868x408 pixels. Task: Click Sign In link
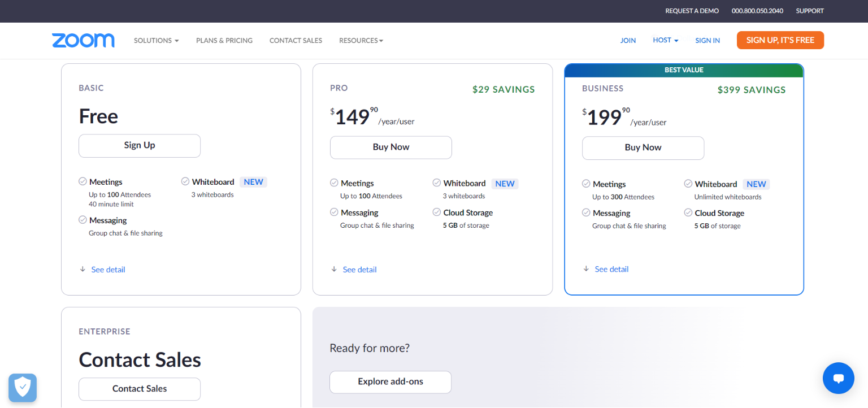pos(708,41)
